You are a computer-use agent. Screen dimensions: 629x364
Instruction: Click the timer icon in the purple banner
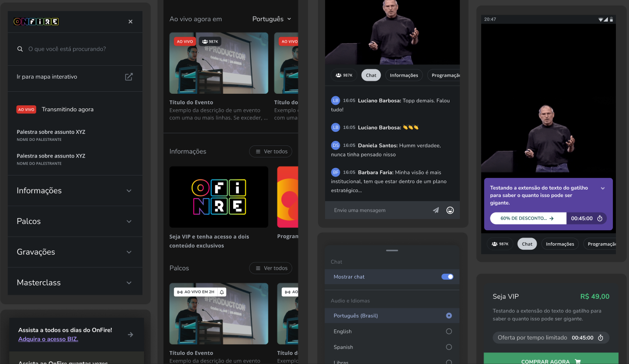click(600, 219)
